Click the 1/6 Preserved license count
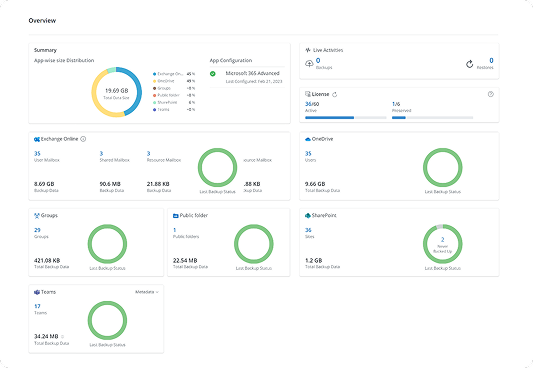Viewport: 533px width, 368px height. [x=396, y=104]
